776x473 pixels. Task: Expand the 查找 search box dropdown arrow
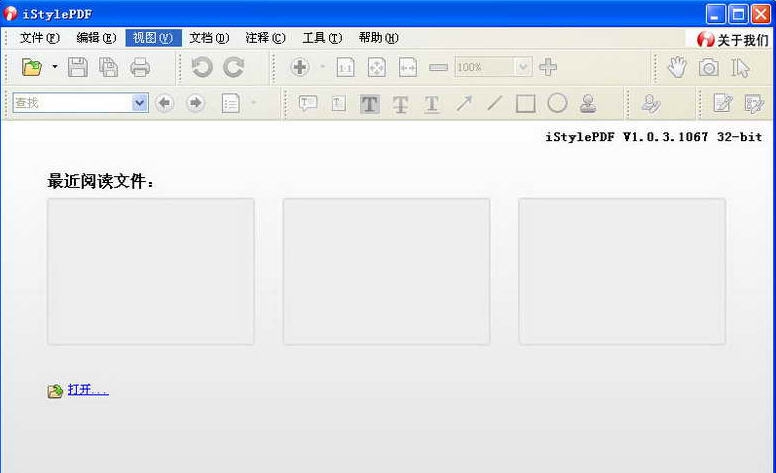[140, 103]
